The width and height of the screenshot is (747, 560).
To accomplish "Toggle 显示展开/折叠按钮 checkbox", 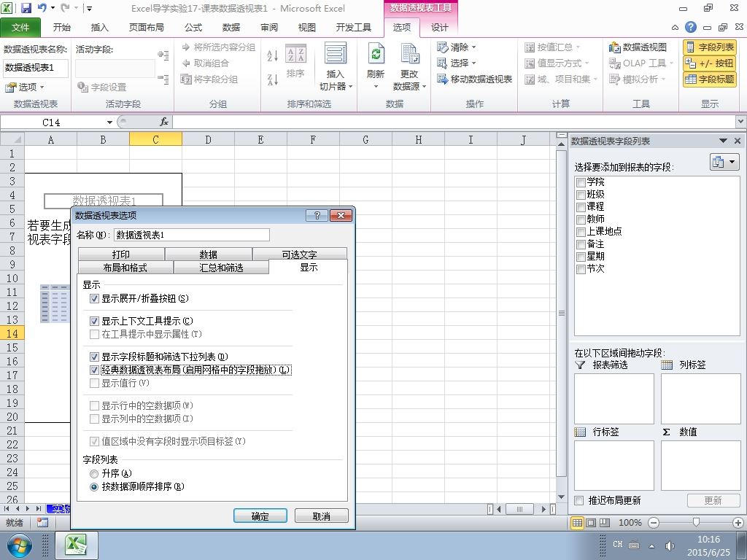I will tap(94, 298).
